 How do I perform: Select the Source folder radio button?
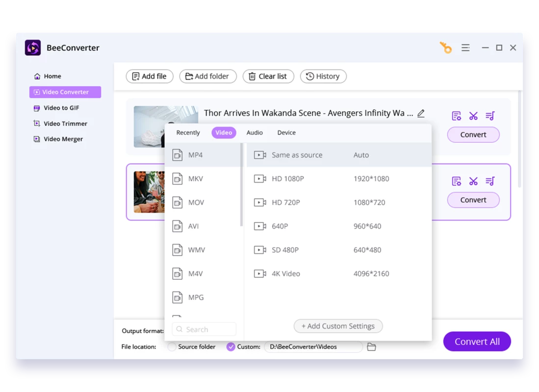(172, 346)
